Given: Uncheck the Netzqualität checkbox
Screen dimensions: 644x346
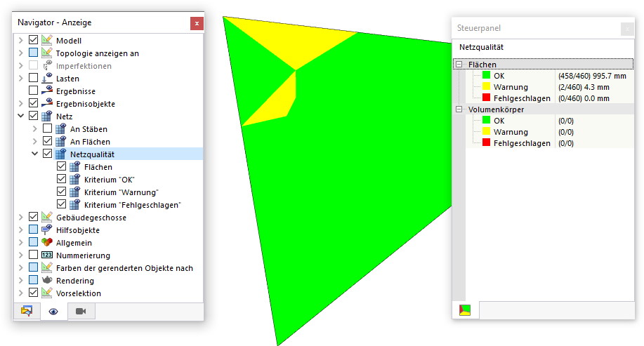Looking at the screenshot, I should click(x=47, y=154).
